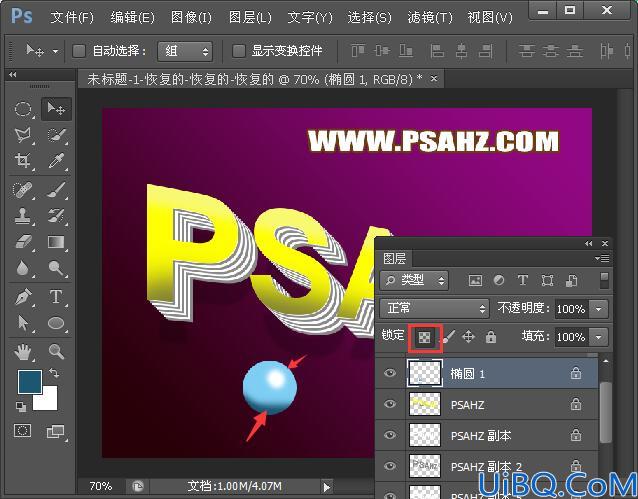The height and width of the screenshot is (499, 638).
Task: Open the 选择(S) menu
Action: point(369,18)
